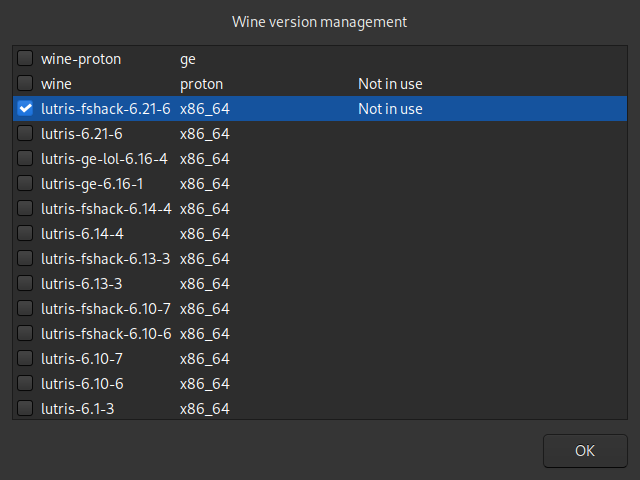
Task: Enable the lutris-6.13-3 checkbox
Action: coord(25,283)
